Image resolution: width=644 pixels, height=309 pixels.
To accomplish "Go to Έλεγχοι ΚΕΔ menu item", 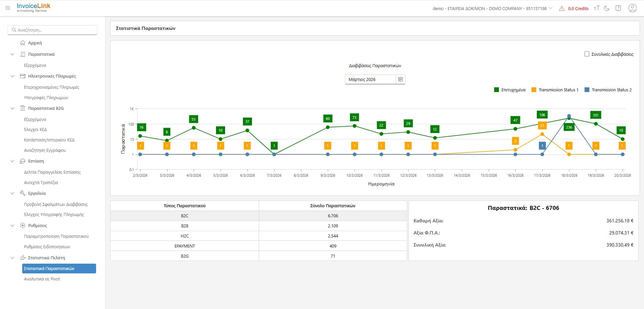I will (x=35, y=130).
